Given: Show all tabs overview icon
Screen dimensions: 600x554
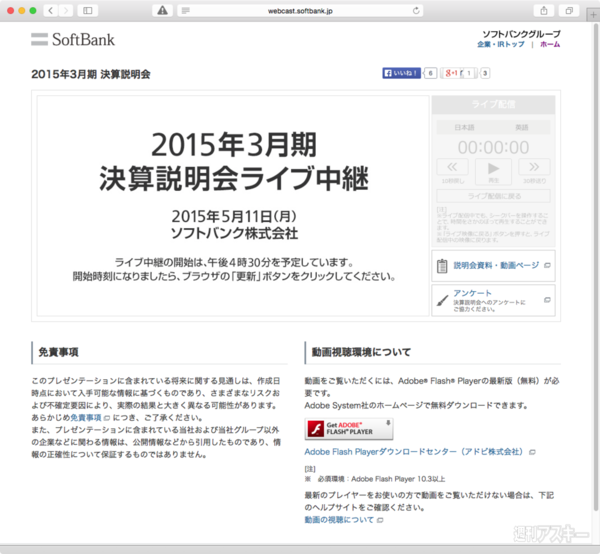Looking at the screenshot, I should pyautogui.click(x=569, y=11).
